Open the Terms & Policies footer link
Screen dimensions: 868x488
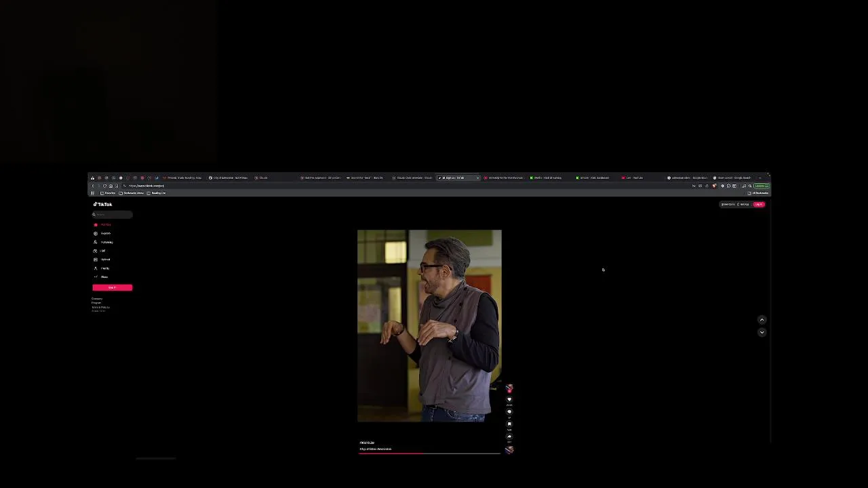pyautogui.click(x=100, y=307)
